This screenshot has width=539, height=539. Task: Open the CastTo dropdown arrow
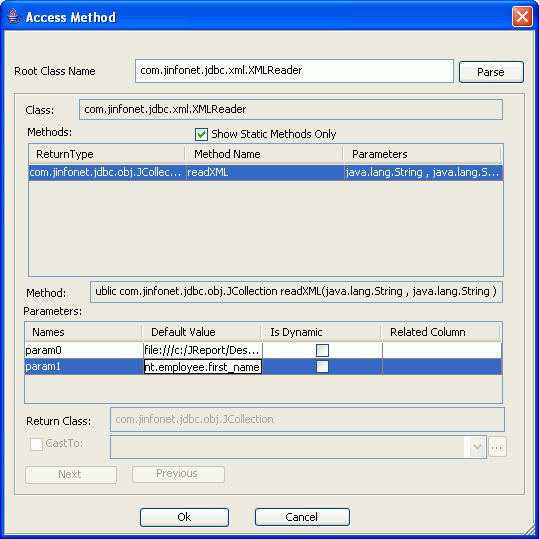pos(477,447)
